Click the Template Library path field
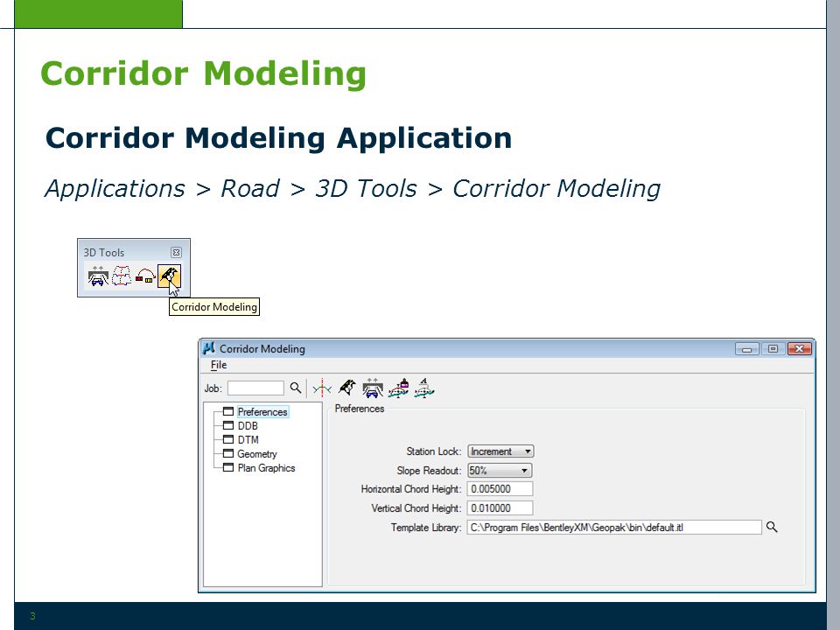This screenshot has width=840, height=630. point(614,527)
